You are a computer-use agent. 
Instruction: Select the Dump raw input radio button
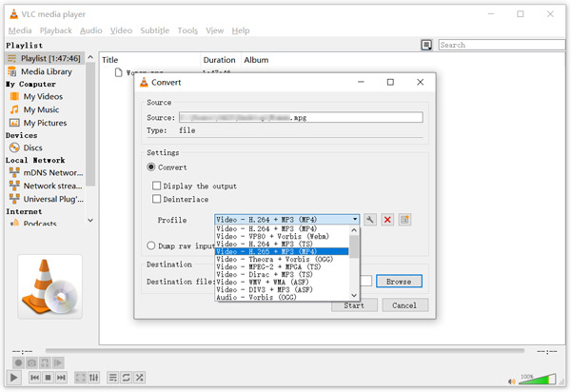click(151, 245)
